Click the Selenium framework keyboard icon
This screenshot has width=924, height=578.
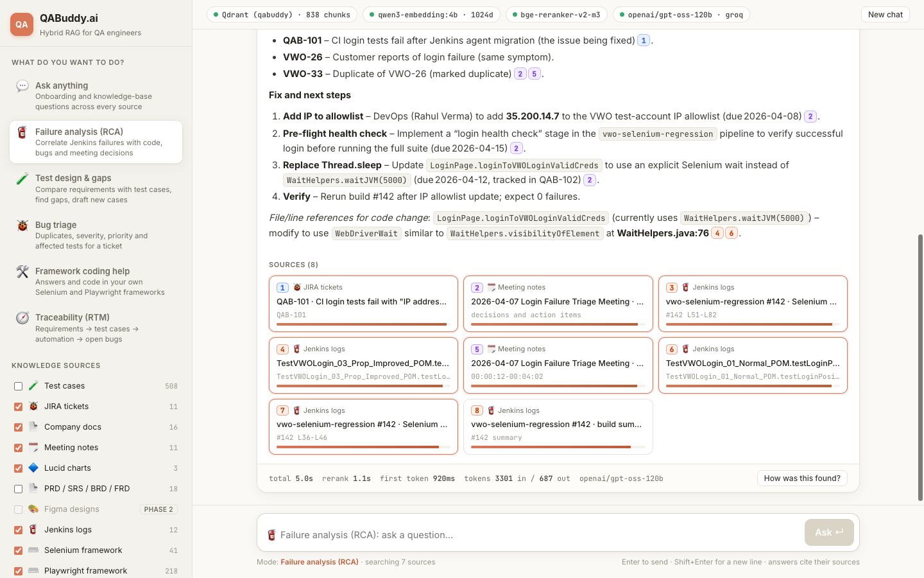[x=33, y=550]
